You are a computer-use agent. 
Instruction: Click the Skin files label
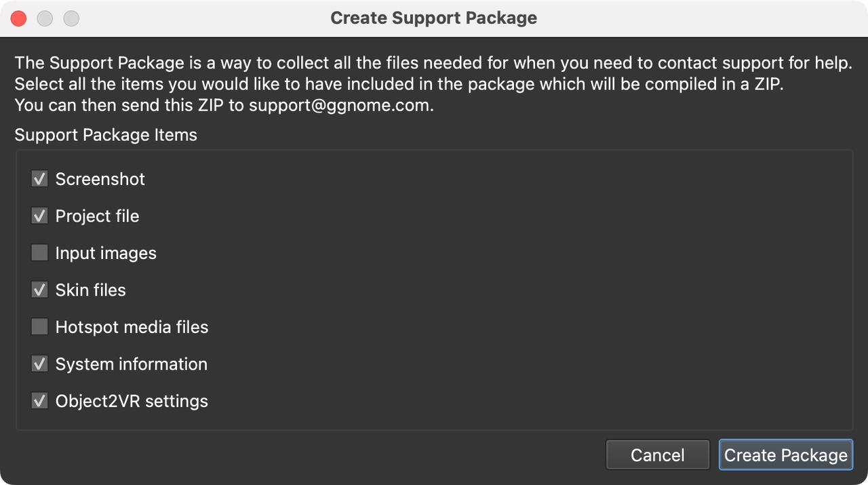click(90, 290)
